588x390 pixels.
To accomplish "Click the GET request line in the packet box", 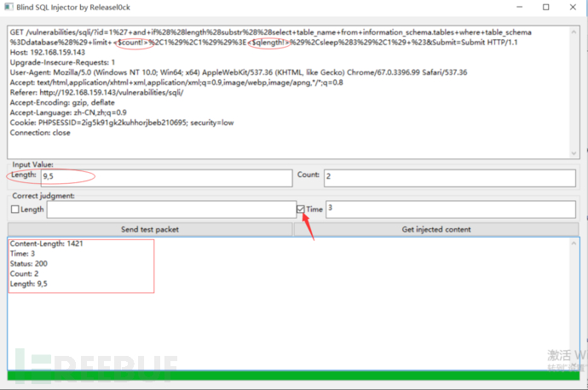I will (x=270, y=37).
